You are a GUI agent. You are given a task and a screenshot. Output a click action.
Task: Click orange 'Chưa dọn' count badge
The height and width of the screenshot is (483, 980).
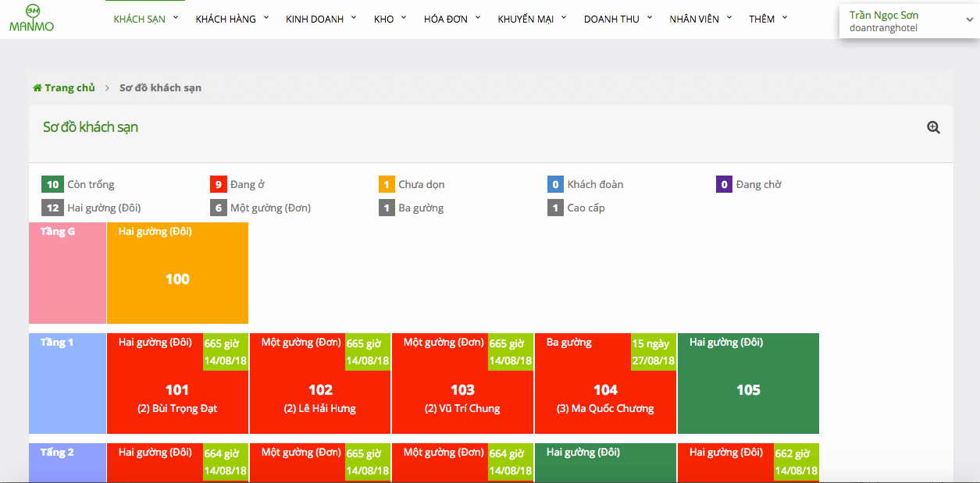[x=387, y=185]
